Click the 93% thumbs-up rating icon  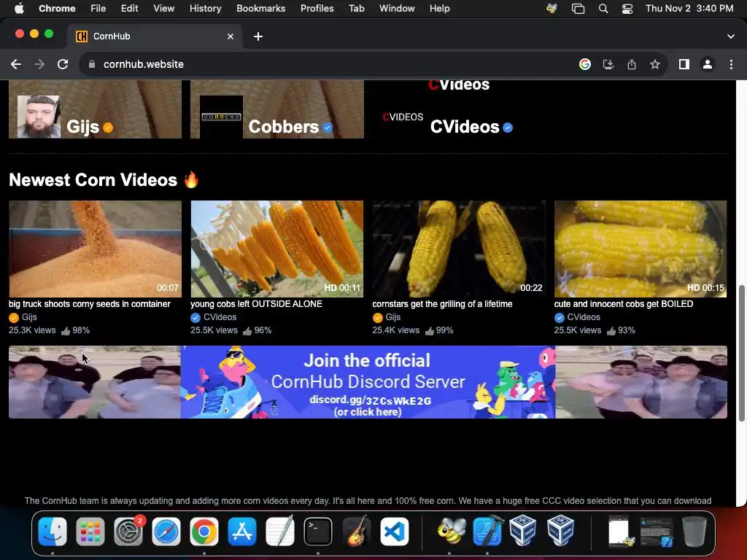coord(611,330)
